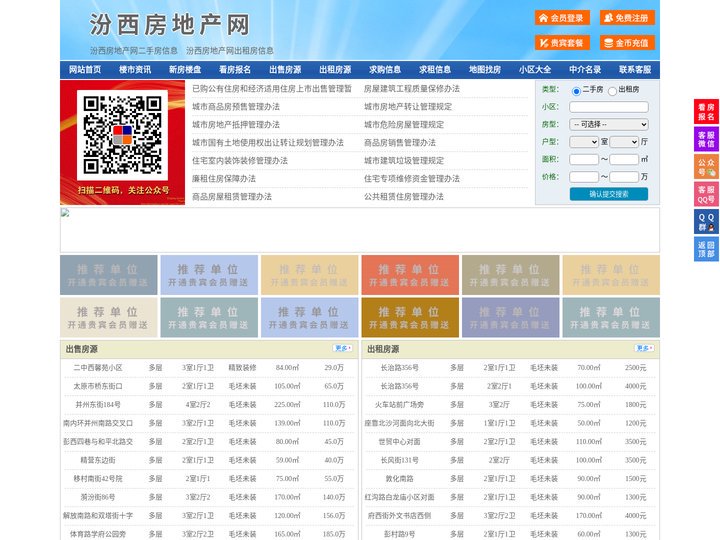The height and width of the screenshot is (540, 720).
Task: Expand the 室 room count dropdown
Action: (584, 142)
